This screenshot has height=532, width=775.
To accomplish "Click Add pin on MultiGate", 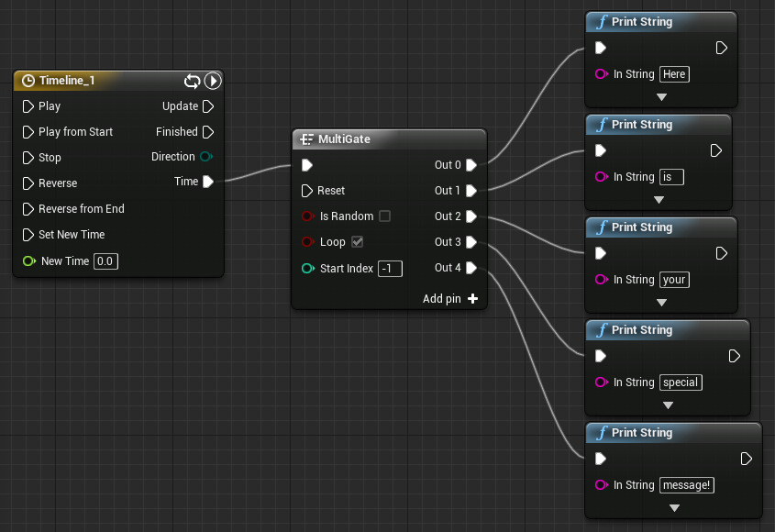I will pyautogui.click(x=450, y=298).
